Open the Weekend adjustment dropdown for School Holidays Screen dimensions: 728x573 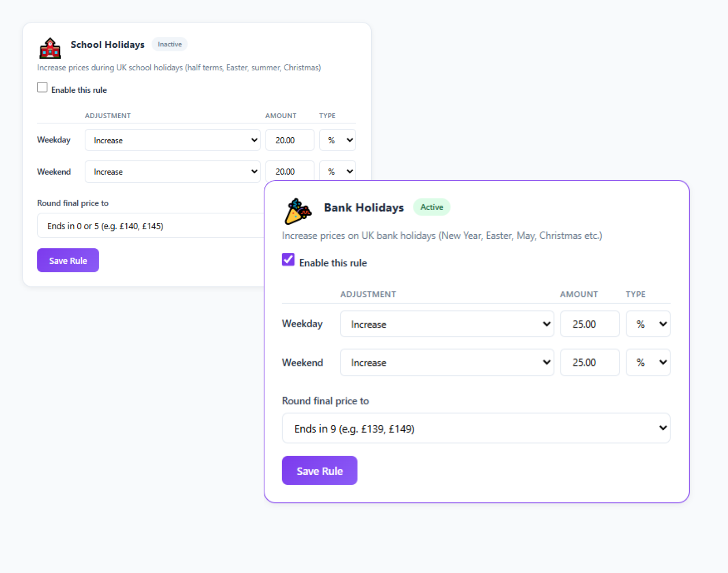[172, 171]
